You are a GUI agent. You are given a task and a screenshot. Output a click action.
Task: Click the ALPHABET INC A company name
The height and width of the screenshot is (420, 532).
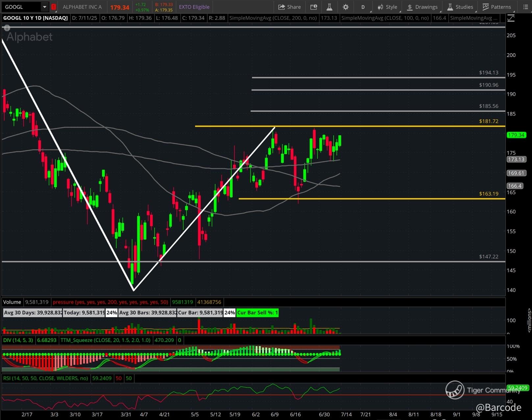pyautogui.click(x=82, y=7)
